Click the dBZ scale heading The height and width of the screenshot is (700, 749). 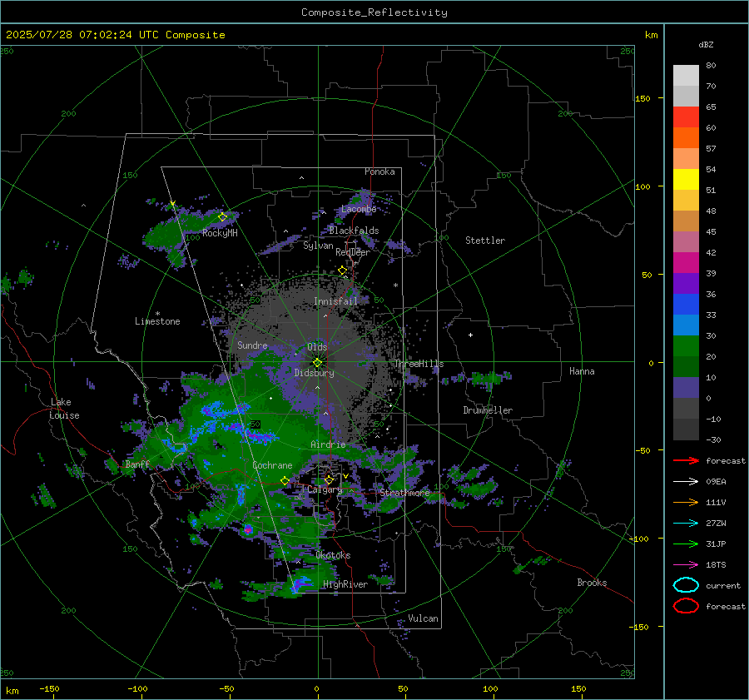point(706,45)
